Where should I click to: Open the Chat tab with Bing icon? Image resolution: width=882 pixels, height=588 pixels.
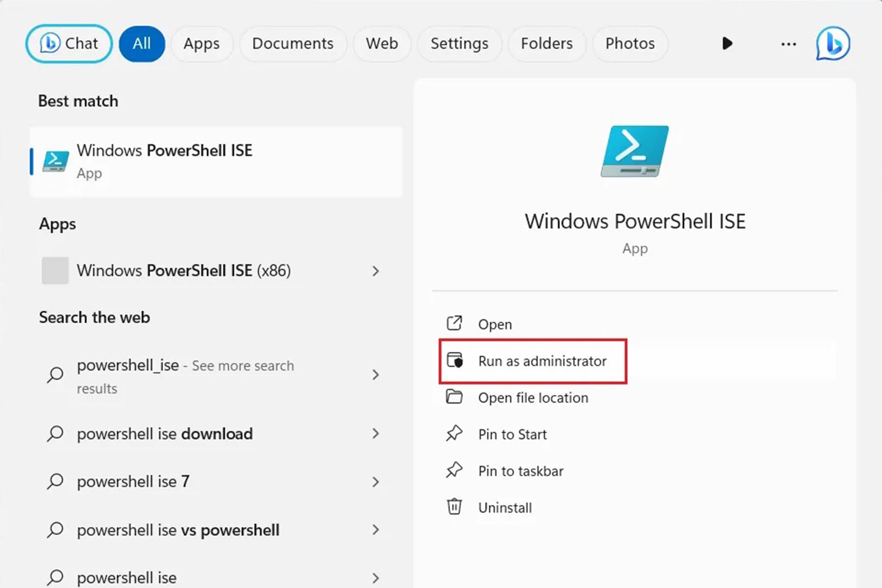click(x=69, y=44)
